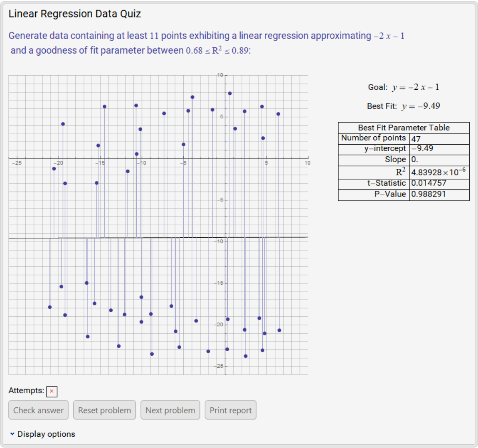Image resolution: width=478 pixels, height=448 pixels.
Task: Click the lowest data point near x=-9
Action: [152, 354]
